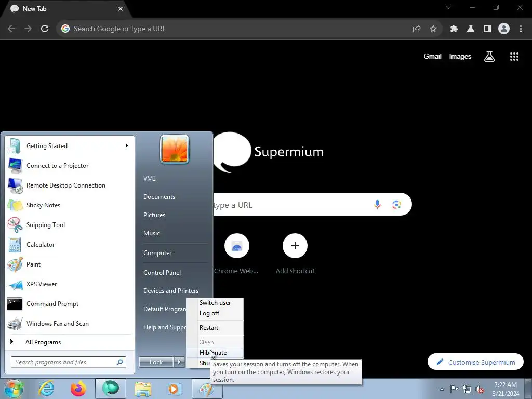This screenshot has height=399, width=532.
Task: Open Paint from Start menu
Action: point(70,264)
